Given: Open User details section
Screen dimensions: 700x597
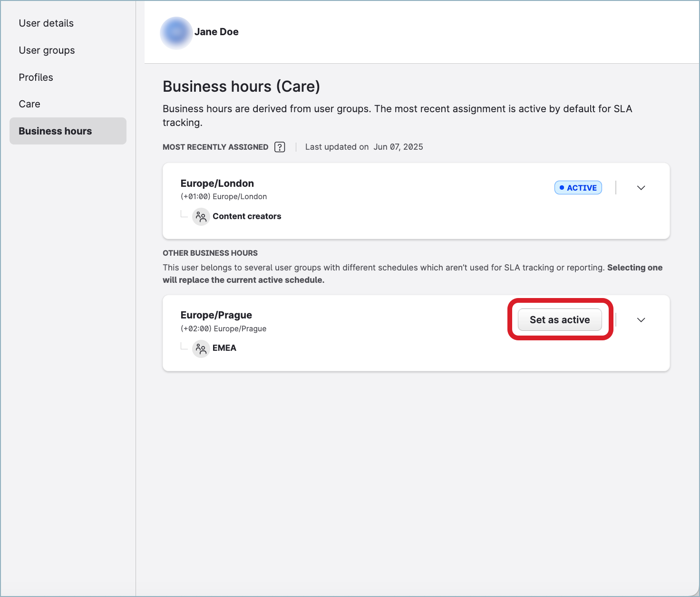Looking at the screenshot, I should pos(46,23).
